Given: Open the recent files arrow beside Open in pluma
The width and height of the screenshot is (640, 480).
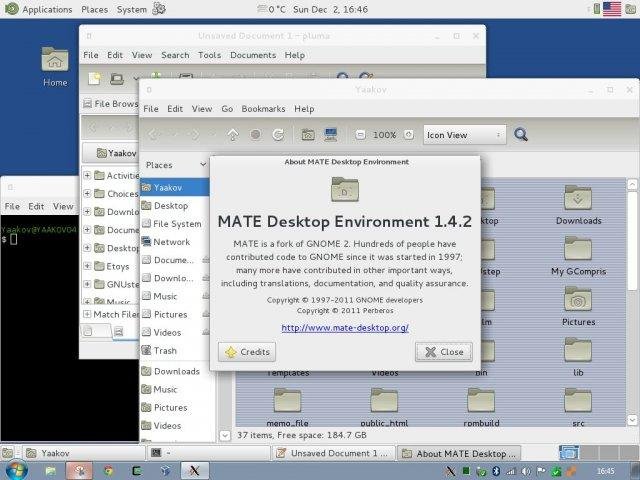Looking at the screenshot, I should tap(136, 78).
